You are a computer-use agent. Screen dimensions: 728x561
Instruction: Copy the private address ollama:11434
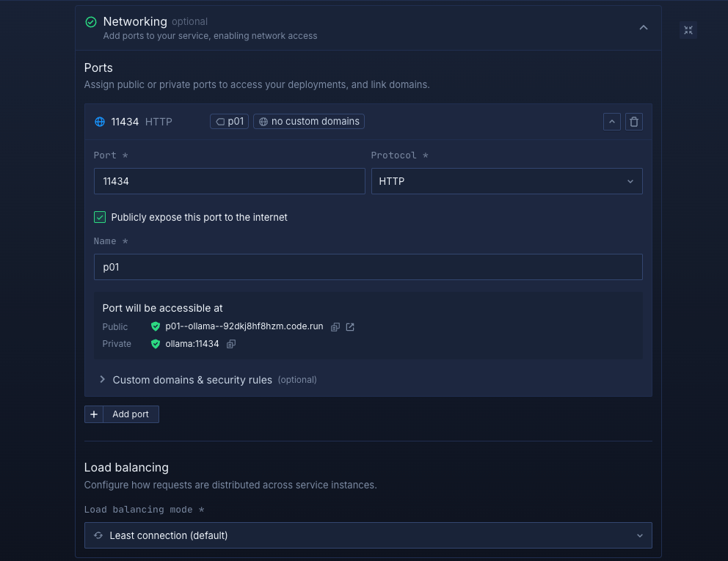pyautogui.click(x=231, y=344)
